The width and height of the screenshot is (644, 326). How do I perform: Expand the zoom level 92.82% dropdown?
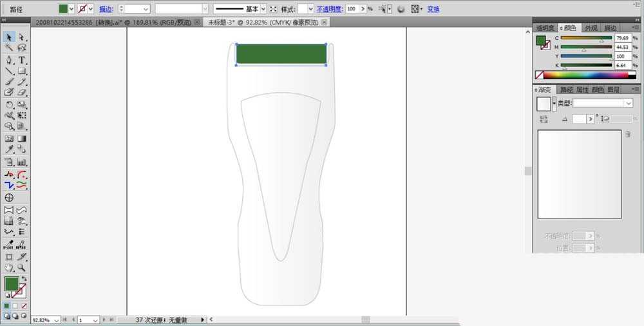pyautogui.click(x=57, y=320)
